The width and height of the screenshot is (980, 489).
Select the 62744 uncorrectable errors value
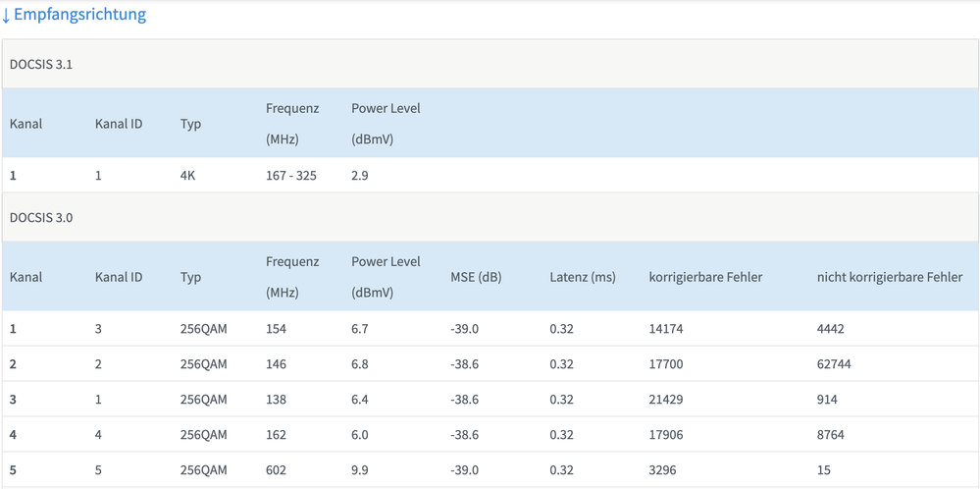point(834,364)
